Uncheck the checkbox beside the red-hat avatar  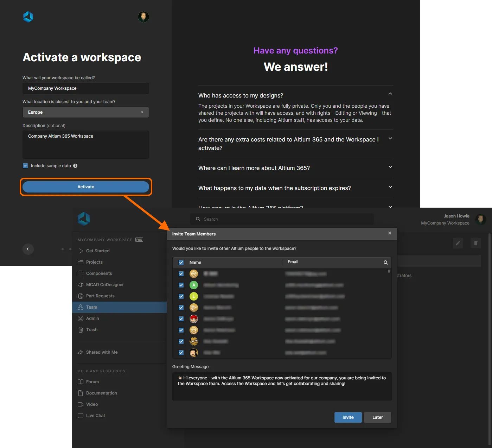pos(181,319)
